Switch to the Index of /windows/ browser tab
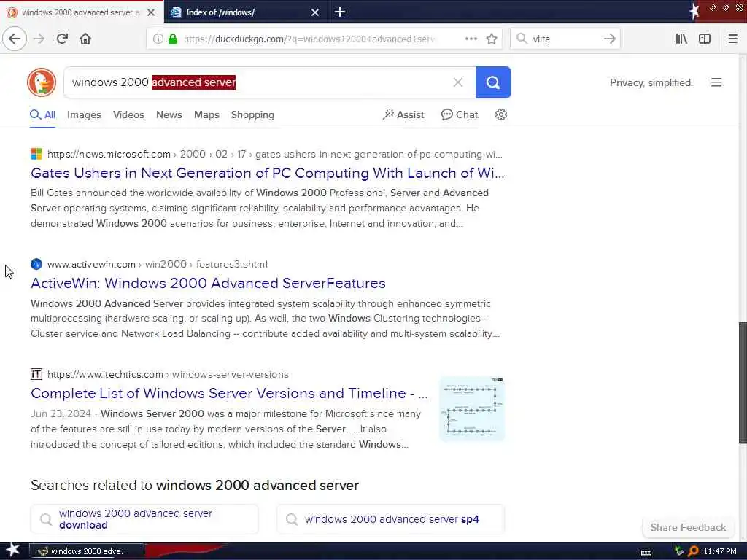Image resolution: width=747 pixels, height=560 pixels. point(246,12)
